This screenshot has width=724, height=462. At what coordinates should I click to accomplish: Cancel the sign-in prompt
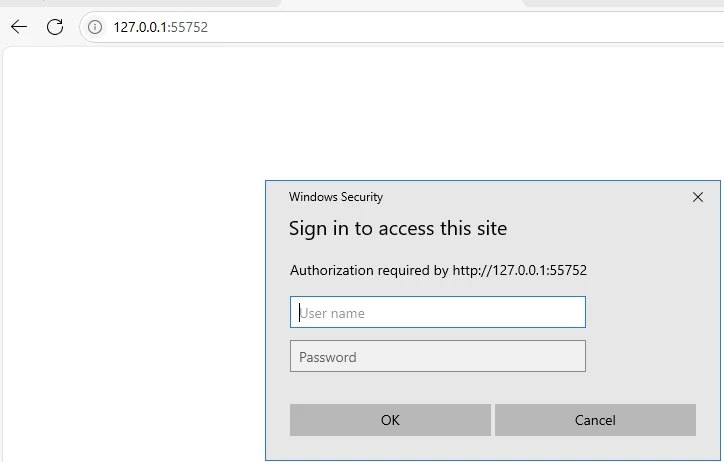point(595,420)
